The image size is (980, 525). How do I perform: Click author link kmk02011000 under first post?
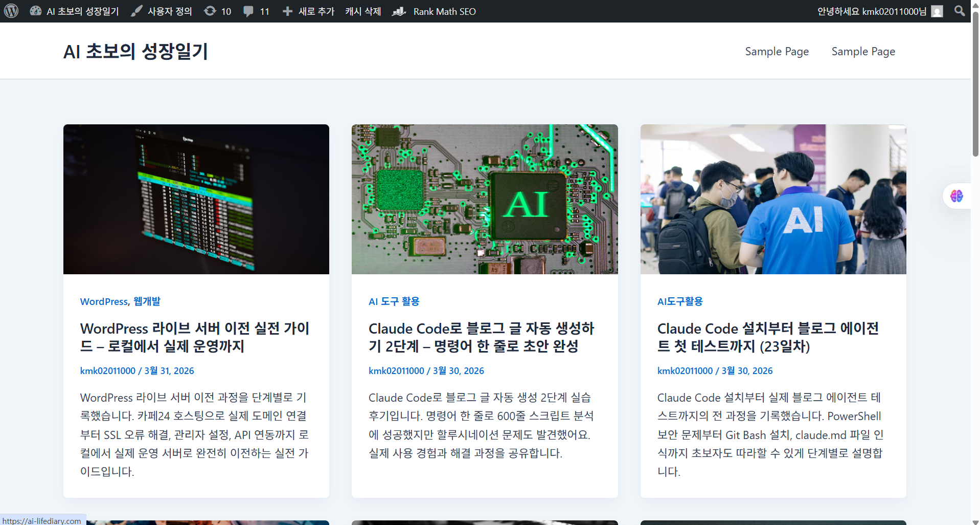tap(107, 370)
